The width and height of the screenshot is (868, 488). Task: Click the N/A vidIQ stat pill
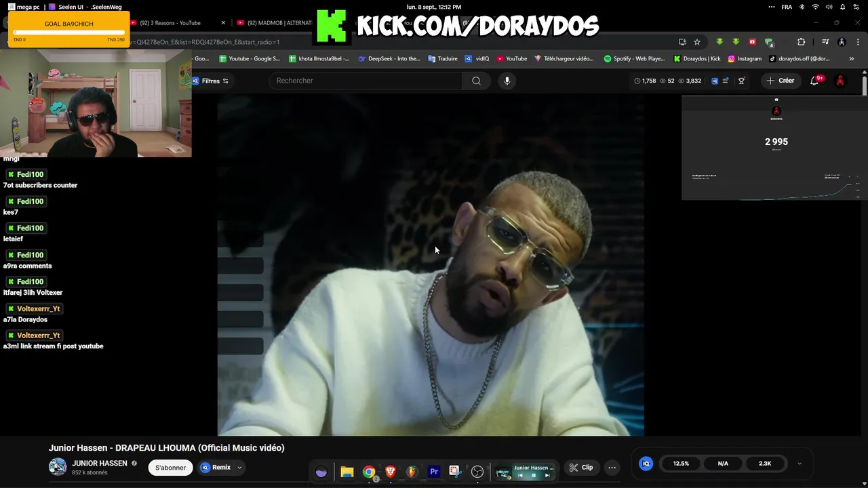pos(723,464)
